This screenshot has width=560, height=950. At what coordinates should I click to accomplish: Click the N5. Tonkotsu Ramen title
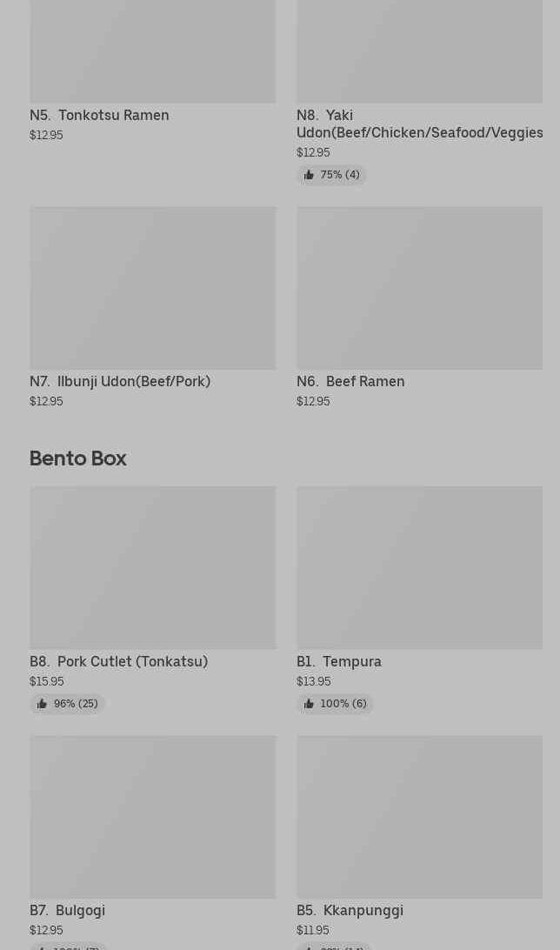[99, 115]
